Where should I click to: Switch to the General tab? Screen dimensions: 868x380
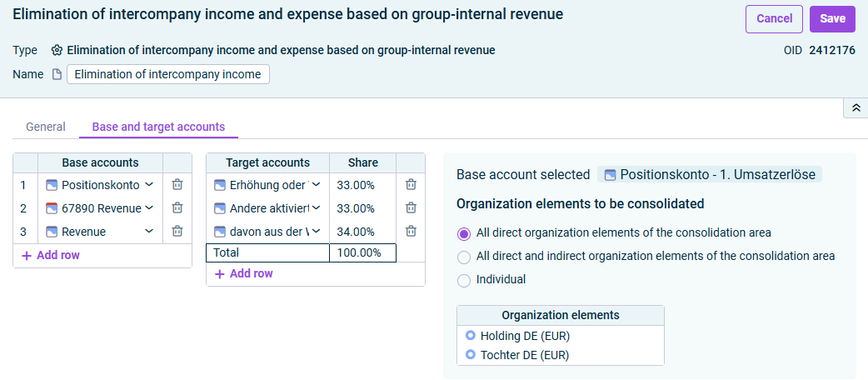click(45, 127)
